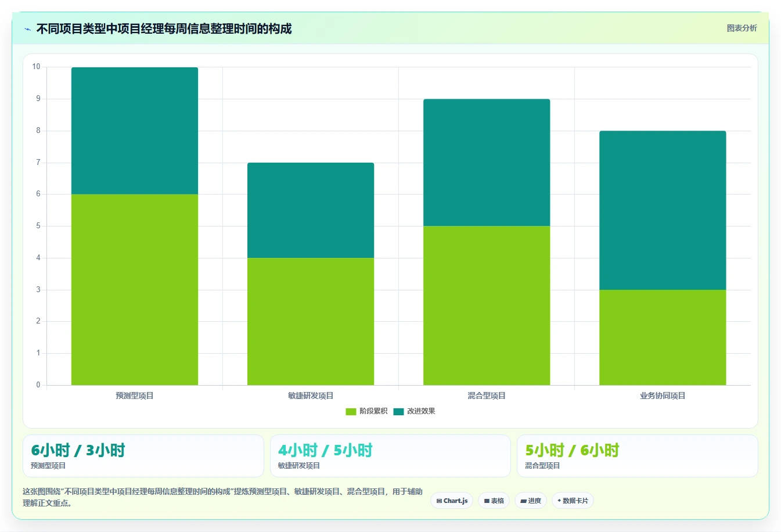Image resolution: width=781 pixels, height=532 pixels.
Task: Click the teal 改进效果 segment of the 业务协同项目 bar
Action: (663, 210)
